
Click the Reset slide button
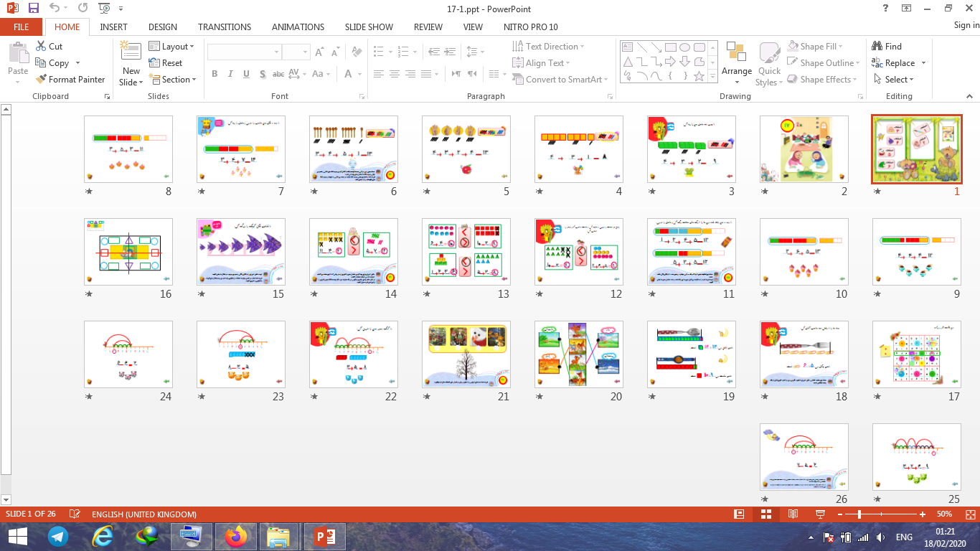(166, 63)
